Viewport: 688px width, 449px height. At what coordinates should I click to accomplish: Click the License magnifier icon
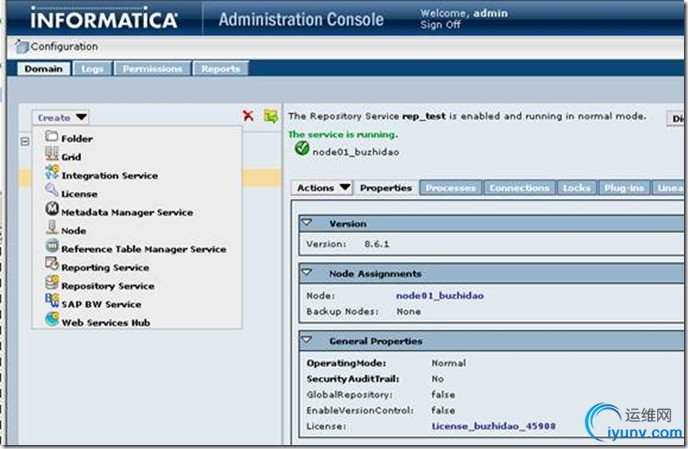(51, 190)
